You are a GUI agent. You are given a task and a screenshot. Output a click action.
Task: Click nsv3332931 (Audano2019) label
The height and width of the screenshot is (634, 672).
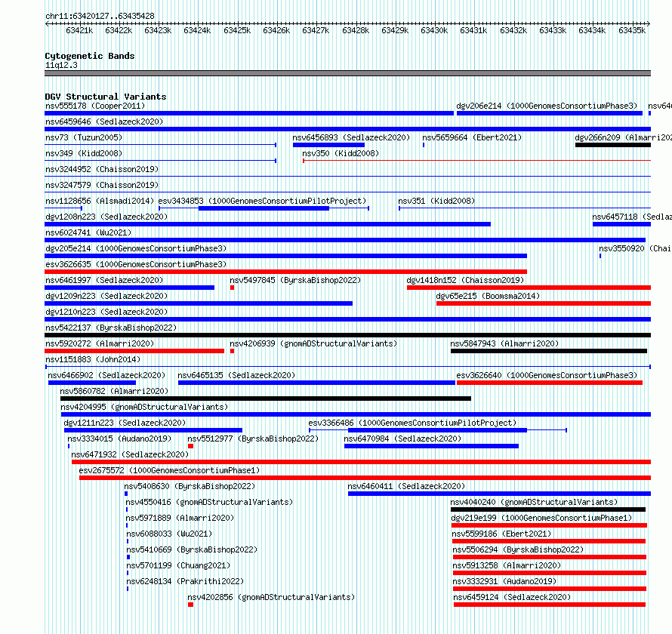pos(504,581)
